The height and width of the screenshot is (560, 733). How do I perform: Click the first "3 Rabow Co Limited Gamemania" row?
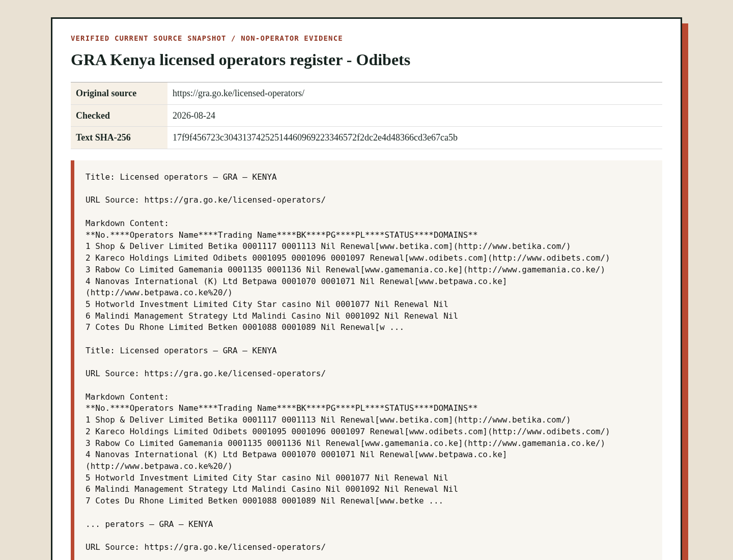[x=345, y=270]
